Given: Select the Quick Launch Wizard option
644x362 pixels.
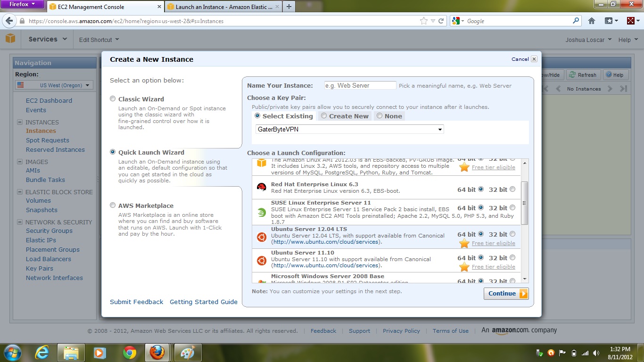Looking at the screenshot, I should [x=113, y=152].
